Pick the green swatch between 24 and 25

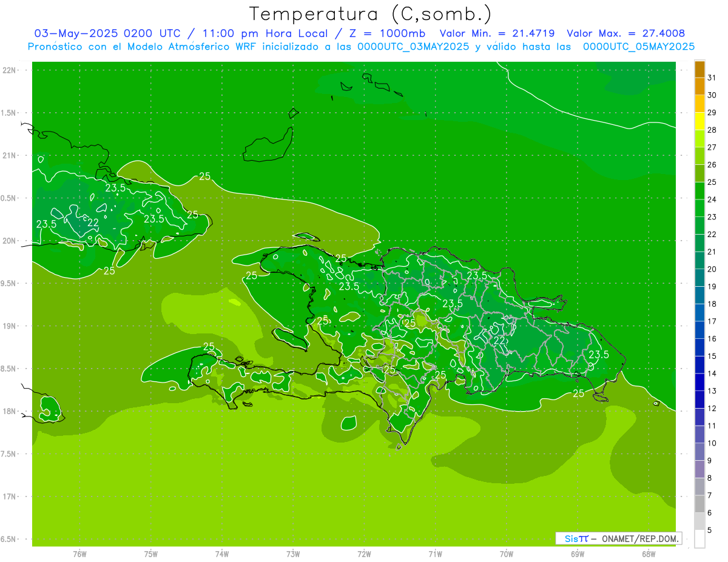tap(699, 191)
